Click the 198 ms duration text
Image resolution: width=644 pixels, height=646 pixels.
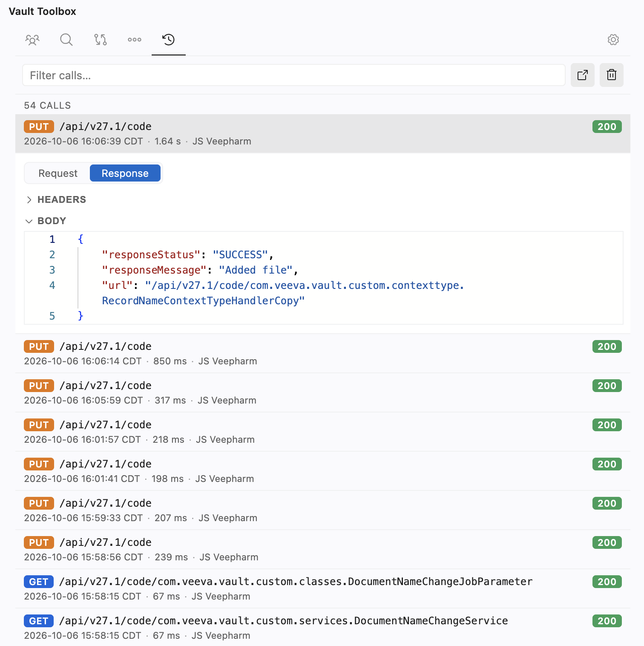click(x=167, y=479)
